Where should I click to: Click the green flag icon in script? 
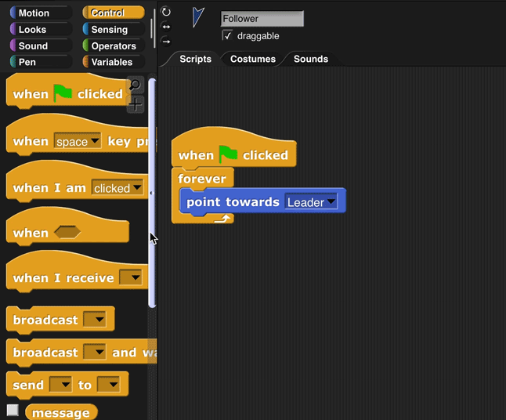point(228,154)
